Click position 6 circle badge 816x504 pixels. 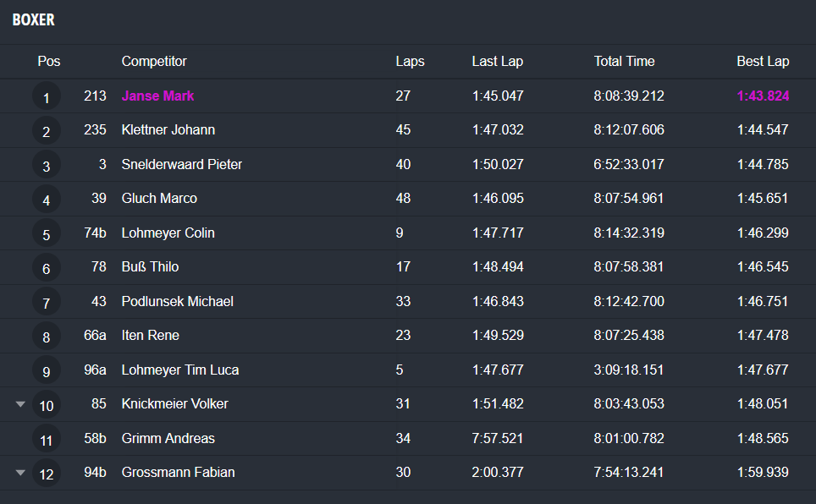pyautogui.click(x=47, y=268)
